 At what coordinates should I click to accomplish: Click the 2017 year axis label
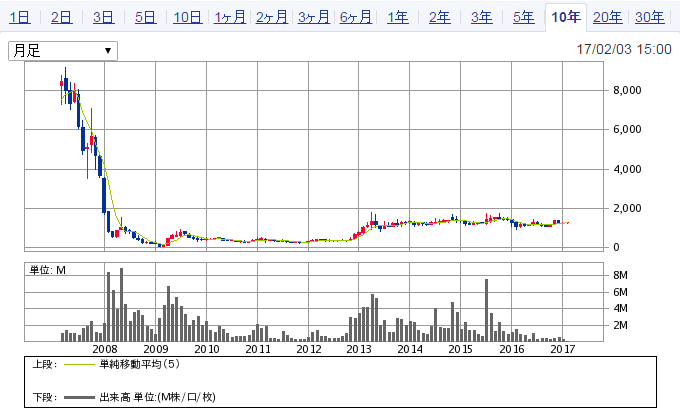pyautogui.click(x=562, y=349)
